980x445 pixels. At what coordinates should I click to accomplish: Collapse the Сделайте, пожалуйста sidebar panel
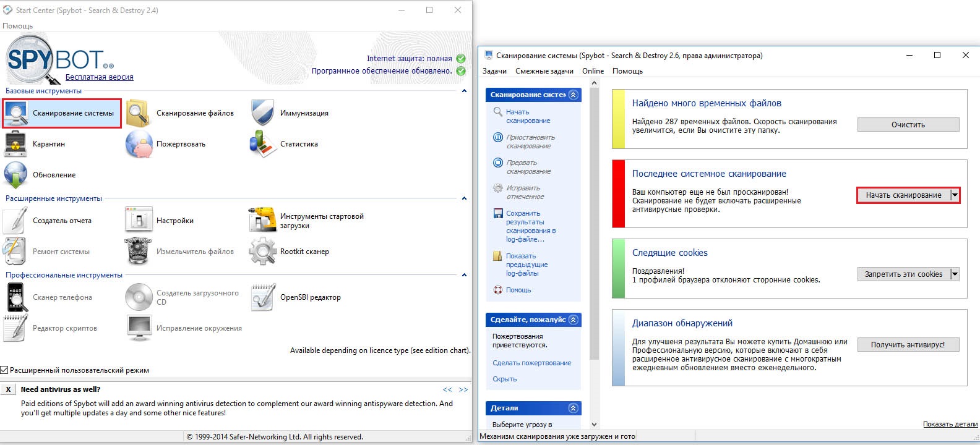pos(574,320)
